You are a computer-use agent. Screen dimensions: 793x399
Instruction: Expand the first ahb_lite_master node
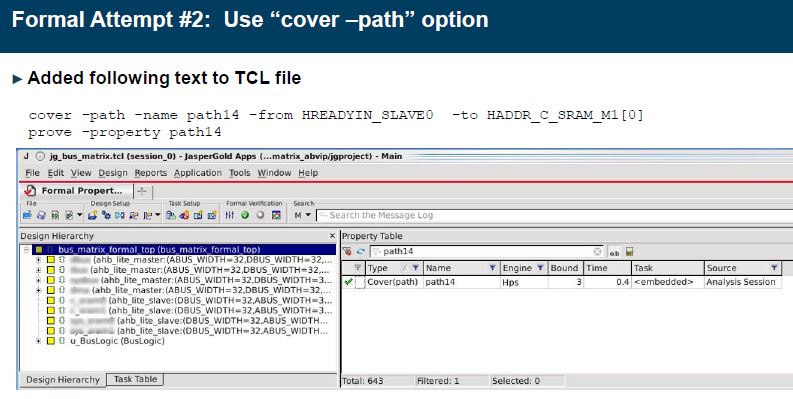coord(38,259)
